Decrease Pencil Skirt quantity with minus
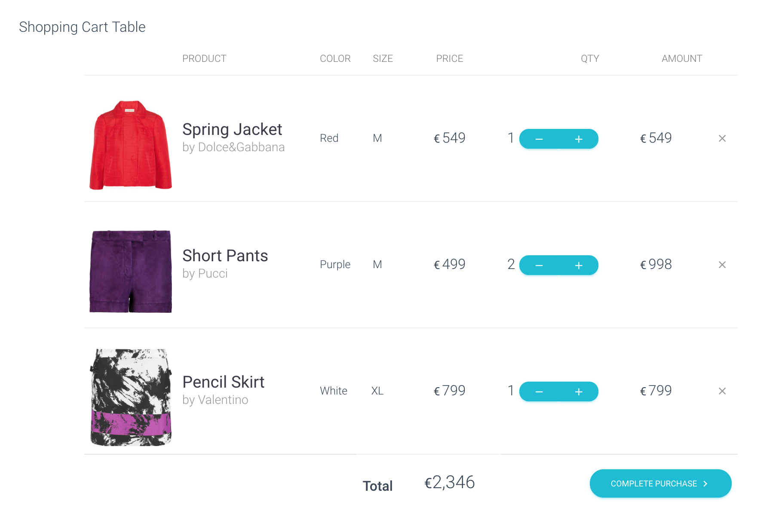The width and height of the screenshot is (779, 532). (539, 392)
